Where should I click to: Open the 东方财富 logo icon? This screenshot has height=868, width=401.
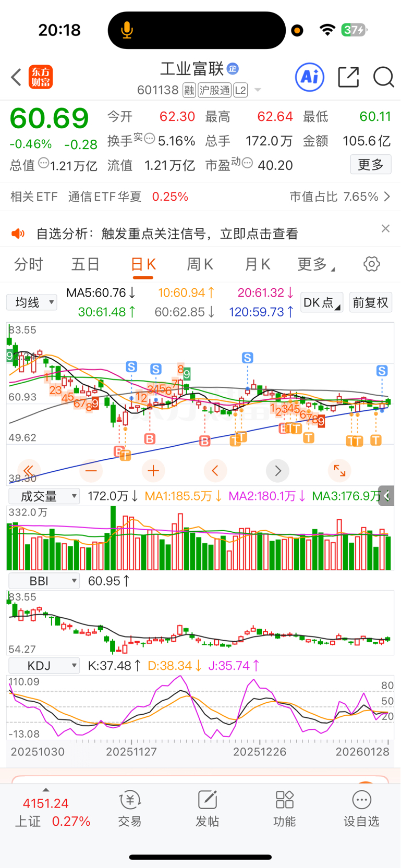coord(41,77)
